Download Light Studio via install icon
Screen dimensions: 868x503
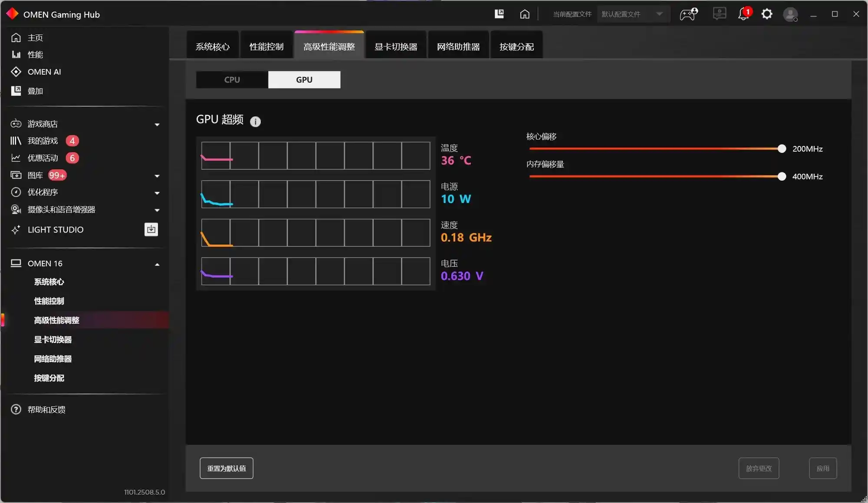(x=151, y=229)
